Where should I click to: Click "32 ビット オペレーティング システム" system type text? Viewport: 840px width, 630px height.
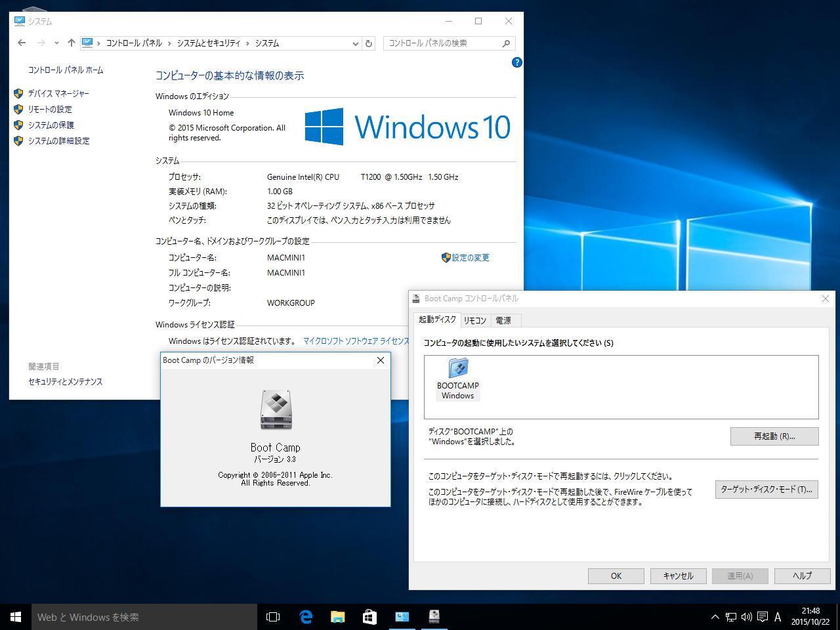point(317,206)
